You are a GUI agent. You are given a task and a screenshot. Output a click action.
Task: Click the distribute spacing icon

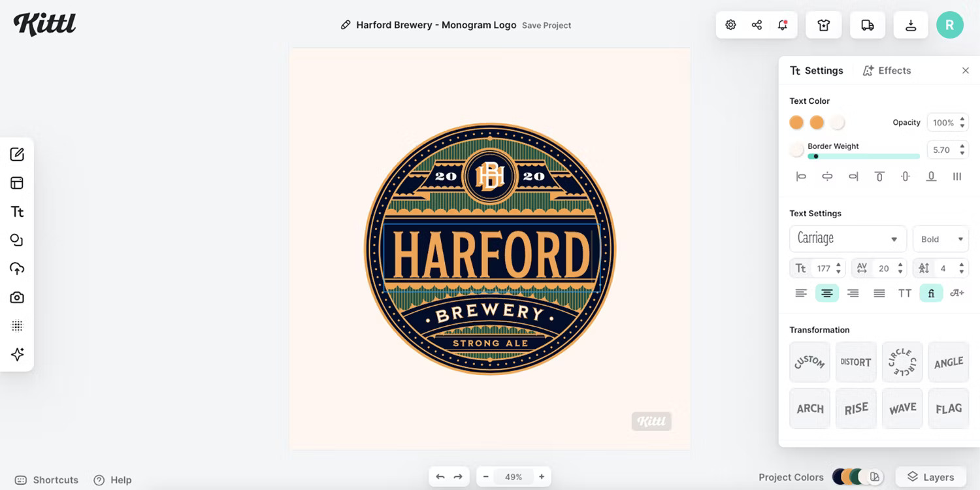(x=957, y=176)
